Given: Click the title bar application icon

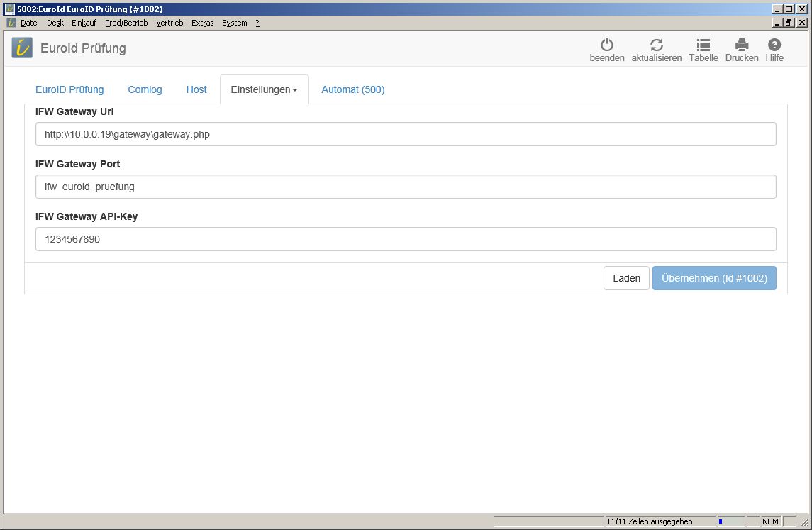Looking at the screenshot, I should (x=10, y=9).
